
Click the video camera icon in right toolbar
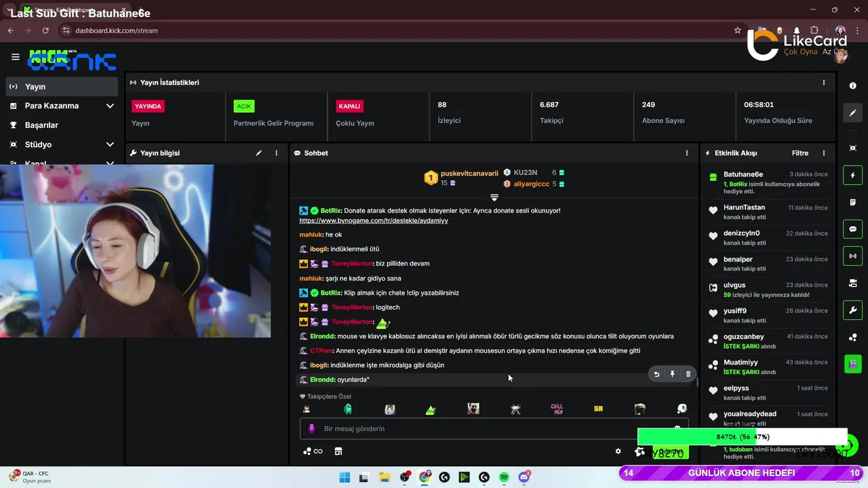pyautogui.click(x=853, y=283)
